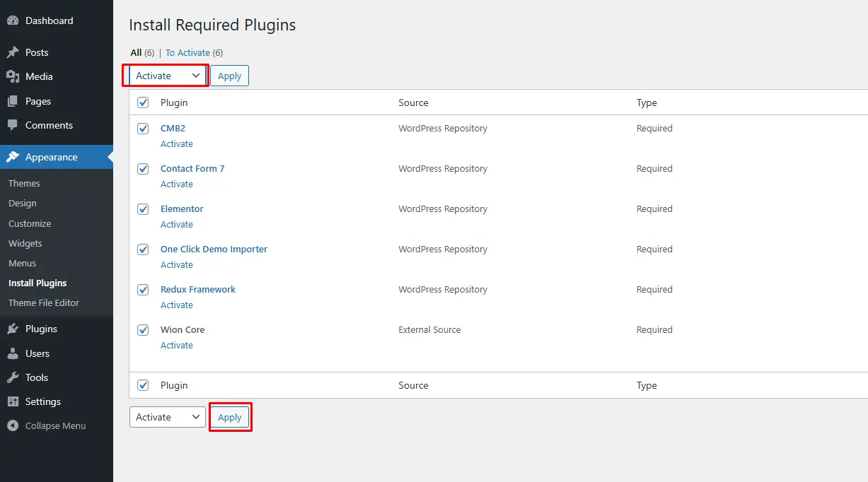Click the Source column header at top
This screenshot has height=482, width=868.
[x=413, y=102]
